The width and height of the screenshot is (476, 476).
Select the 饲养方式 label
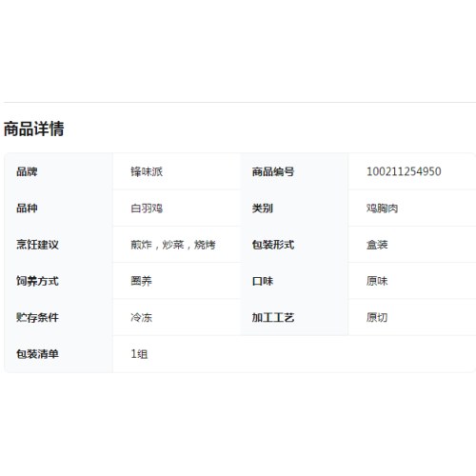click(37, 281)
